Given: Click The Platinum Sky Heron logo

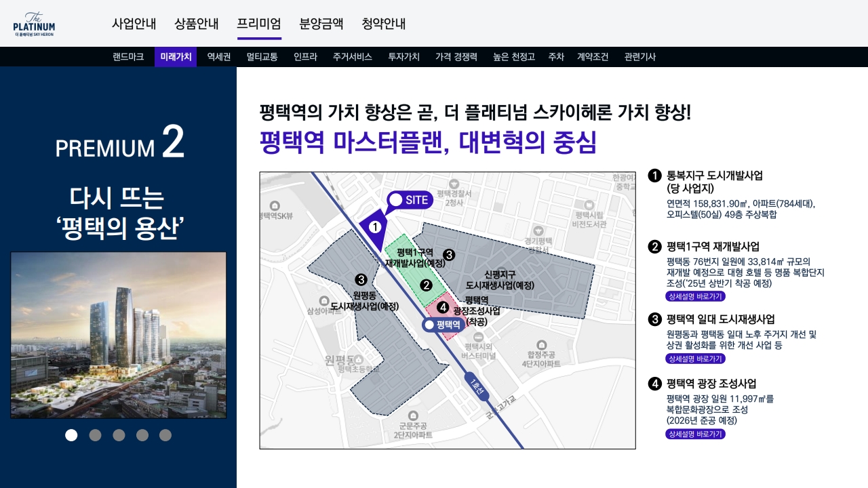Looking at the screenshot, I should [34, 24].
